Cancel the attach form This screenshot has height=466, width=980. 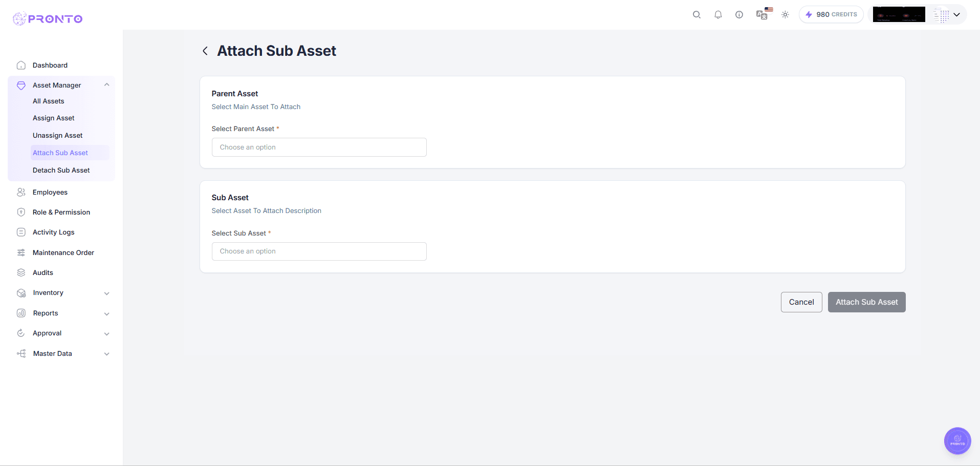(x=801, y=302)
